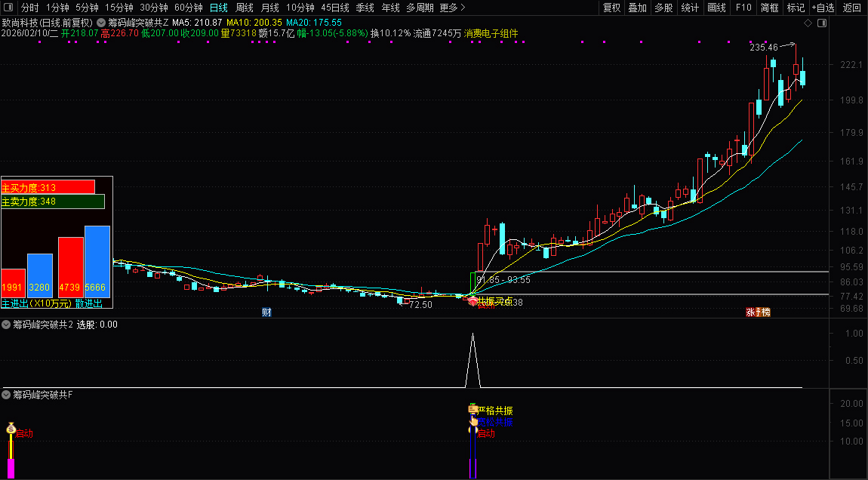
Task: Click the 幅-13.05(-5.88%) change value
Action: click(x=332, y=33)
